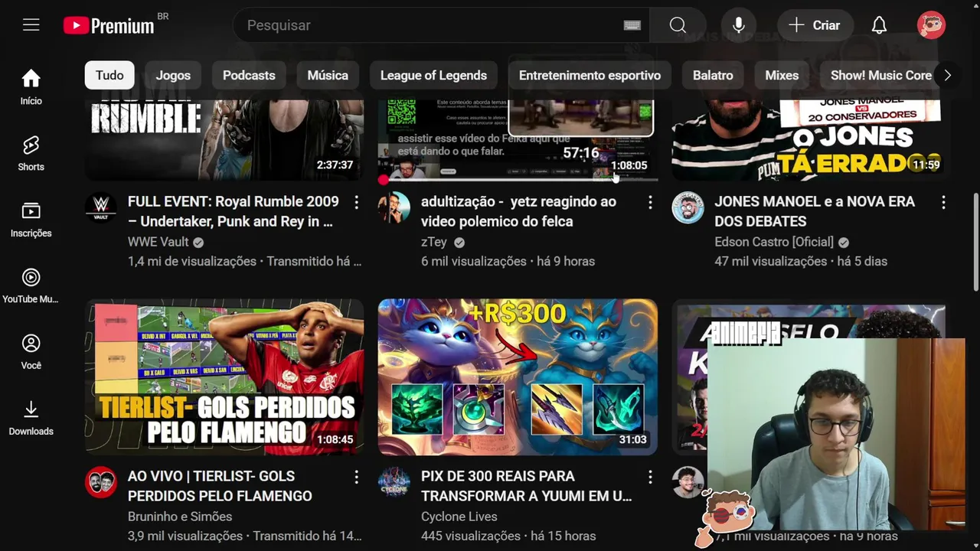Visit the Edson Castro [Oficial] channel name
The image size is (980, 551).
[x=774, y=242]
